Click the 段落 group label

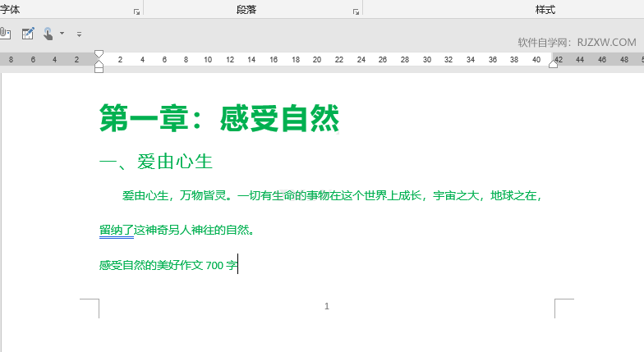click(246, 10)
